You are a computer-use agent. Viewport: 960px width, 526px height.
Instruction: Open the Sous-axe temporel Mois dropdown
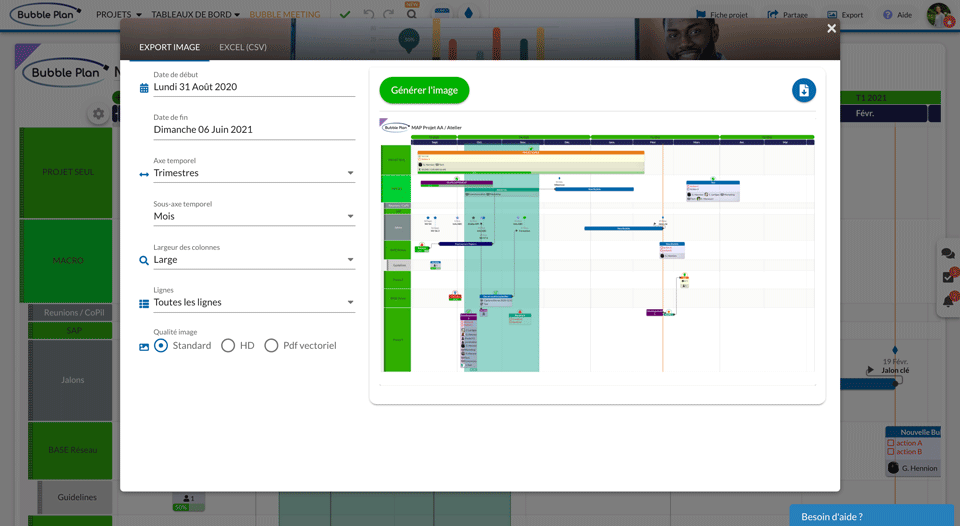(253, 216)
